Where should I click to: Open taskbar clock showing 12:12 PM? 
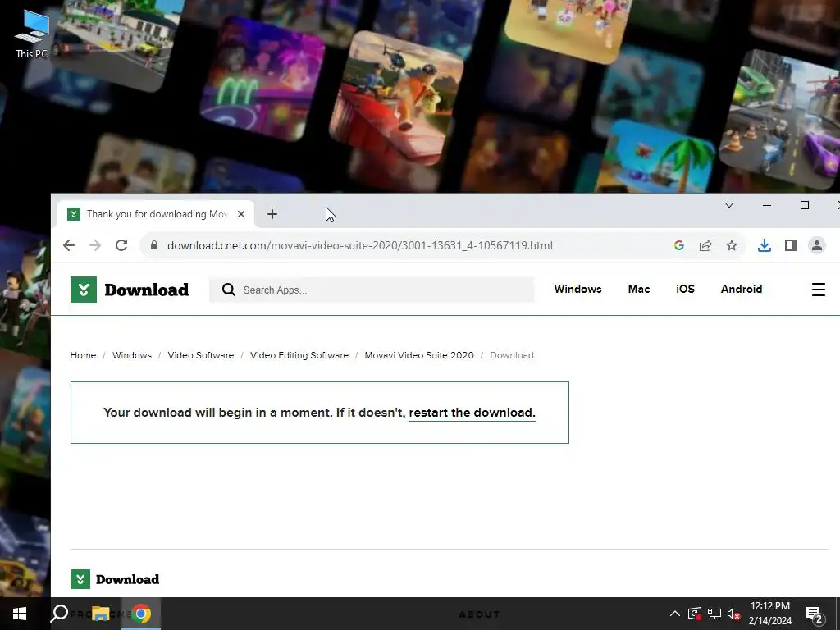pyautogui.click(x=769, y=614)
